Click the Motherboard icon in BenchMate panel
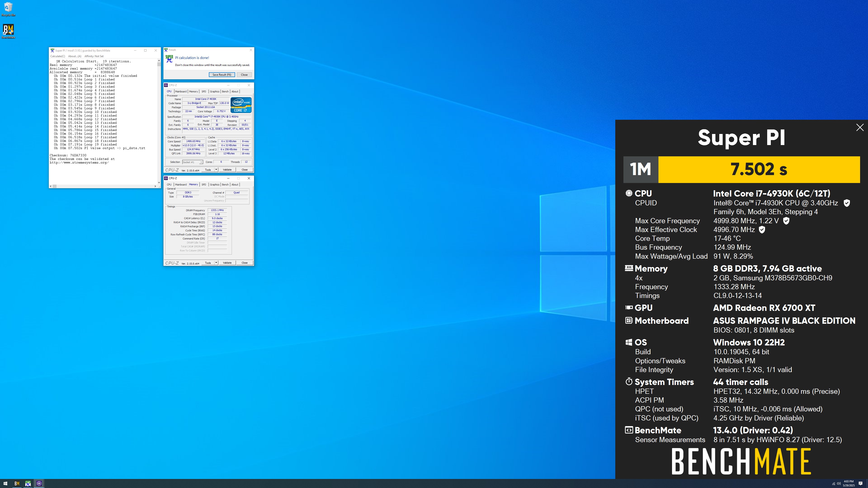 629,320
